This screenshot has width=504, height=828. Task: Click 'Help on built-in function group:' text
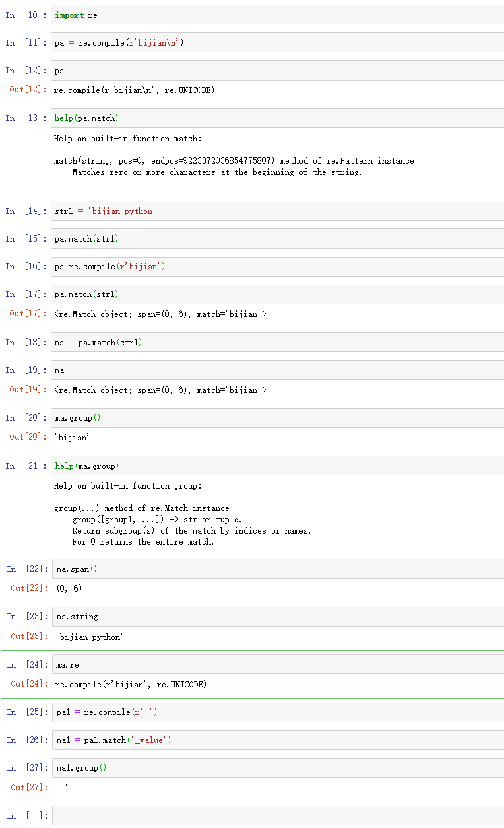(128, 485)
